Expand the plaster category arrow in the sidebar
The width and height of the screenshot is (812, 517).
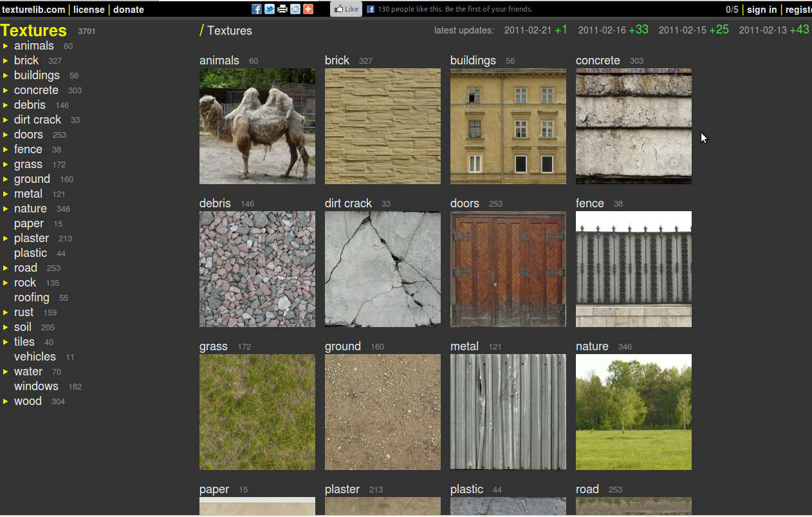tap(6, 238)
